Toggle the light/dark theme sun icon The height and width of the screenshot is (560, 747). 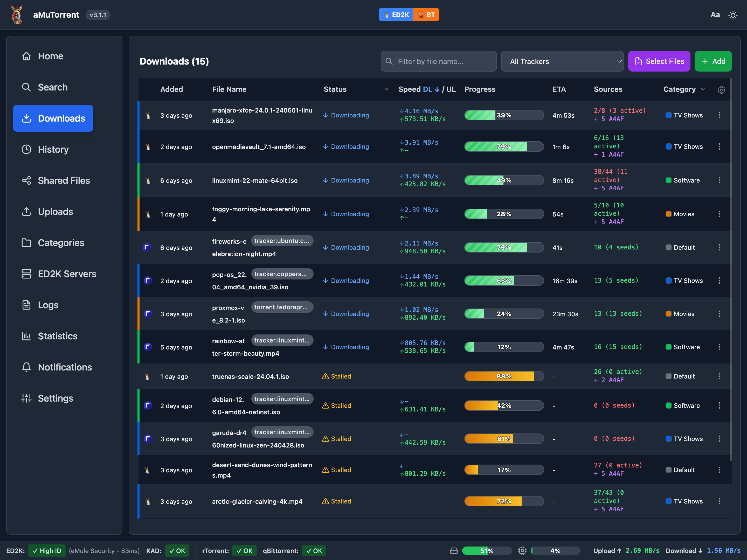click(732, 15)
